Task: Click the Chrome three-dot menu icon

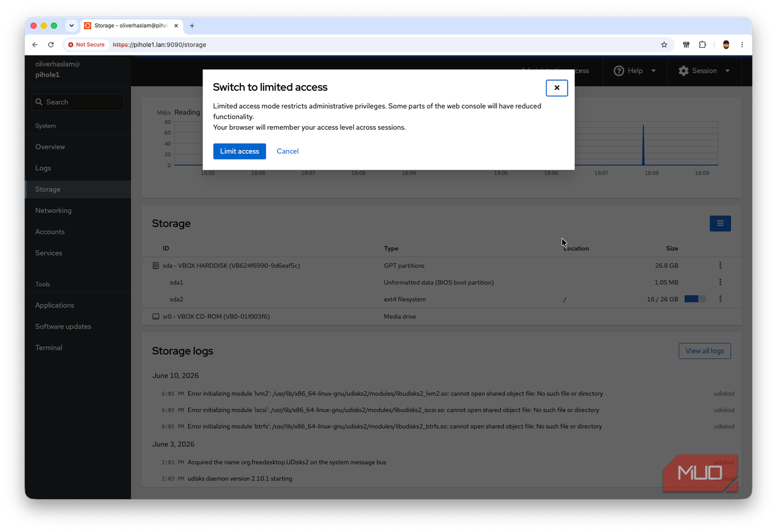Action: coord(742,45)
